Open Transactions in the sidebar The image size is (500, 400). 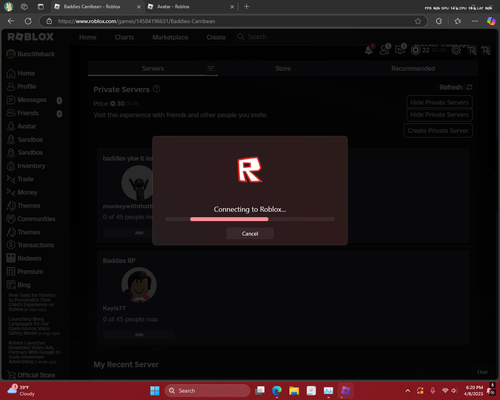click(30, 245)
